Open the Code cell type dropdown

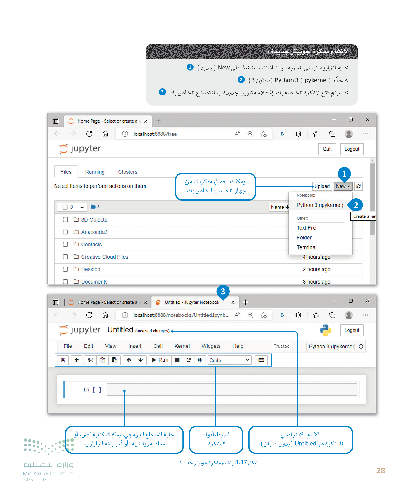click(x=229, y=360)
